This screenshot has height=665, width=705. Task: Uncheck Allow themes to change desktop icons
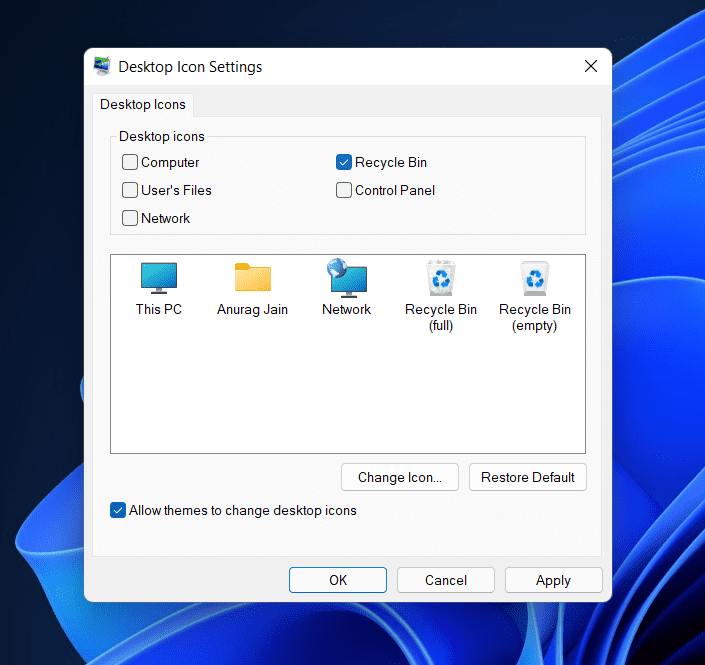(118, 510)
